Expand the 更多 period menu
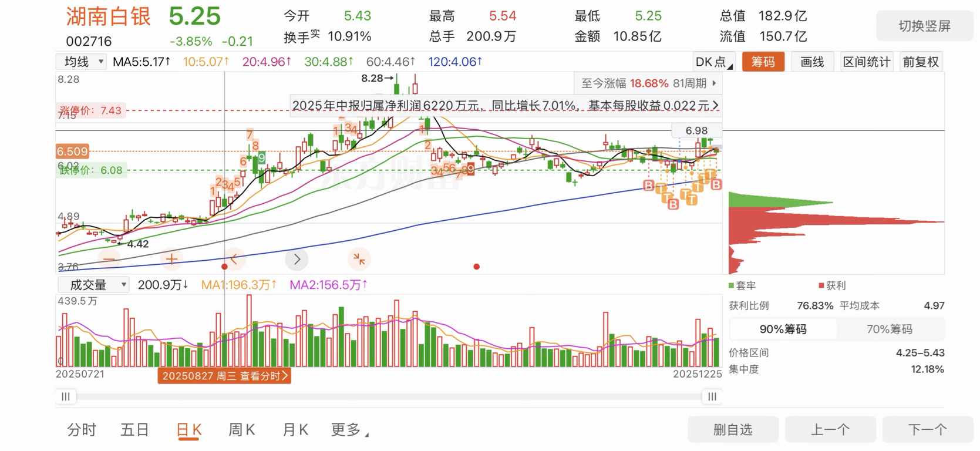Viewport: 980px width, 451px height. tap(350, 430)
